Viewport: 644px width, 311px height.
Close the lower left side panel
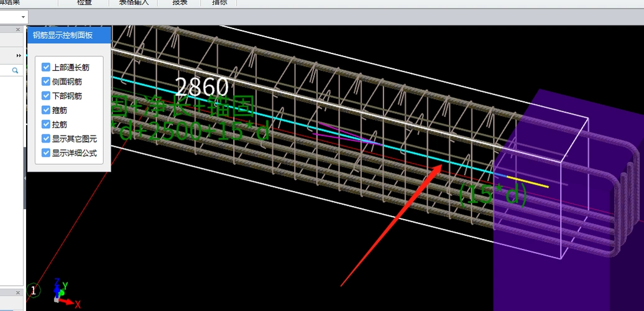tap(19, 292)
